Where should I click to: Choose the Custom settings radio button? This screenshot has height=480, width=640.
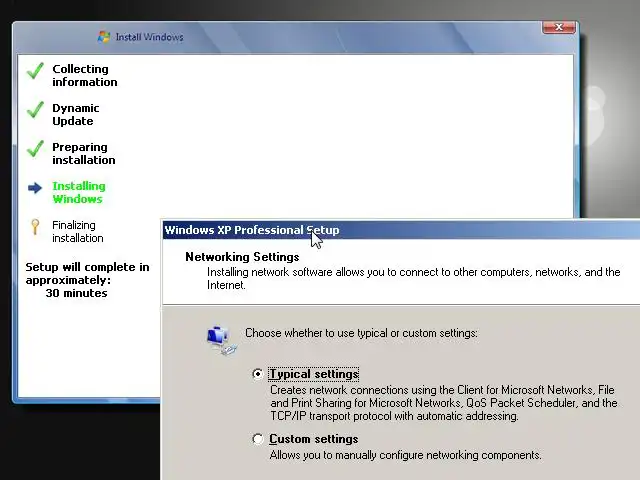click(x=258, y=439)
